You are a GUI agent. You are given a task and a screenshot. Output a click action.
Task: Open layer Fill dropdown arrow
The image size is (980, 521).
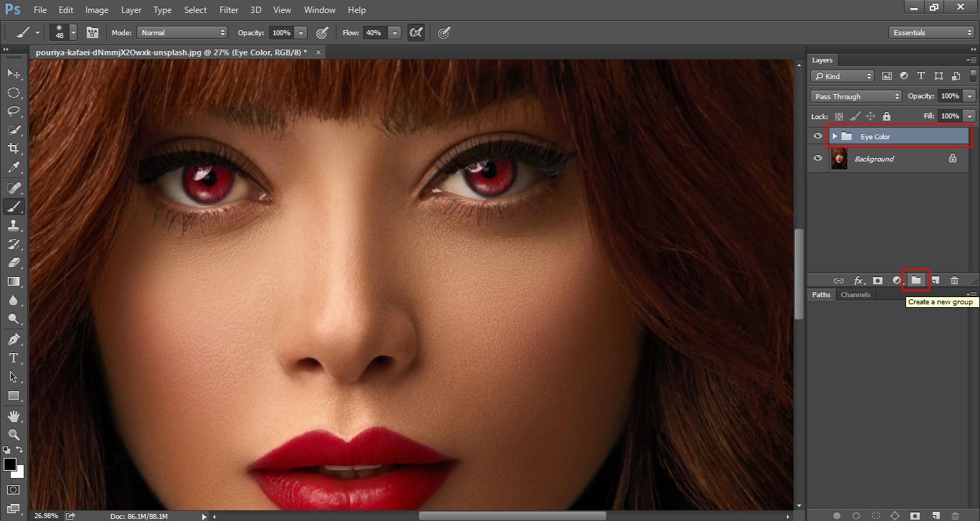[969, 116]
